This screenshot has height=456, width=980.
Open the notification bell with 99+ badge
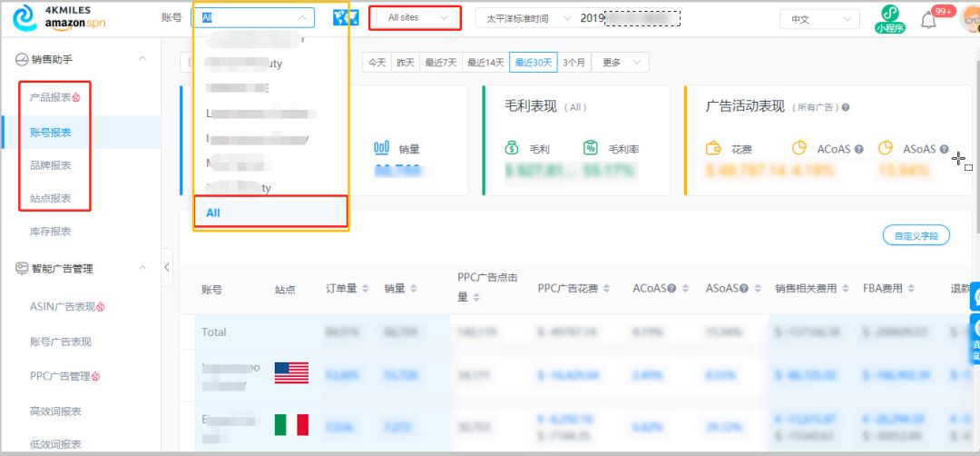pos(929,21)
